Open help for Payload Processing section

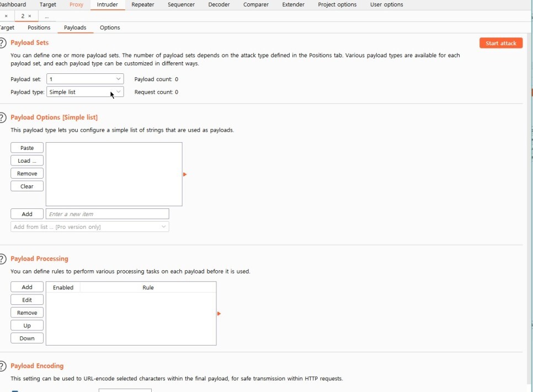coord(2,259)
